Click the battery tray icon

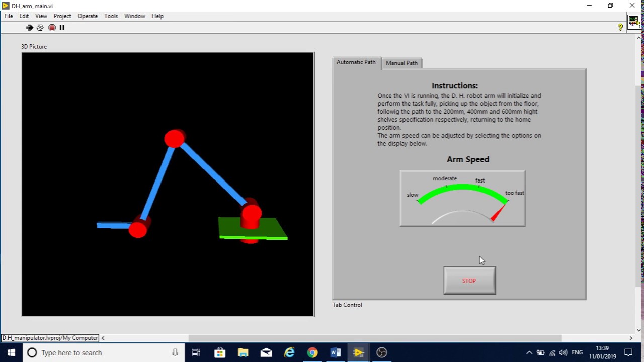tap(540, 353)
